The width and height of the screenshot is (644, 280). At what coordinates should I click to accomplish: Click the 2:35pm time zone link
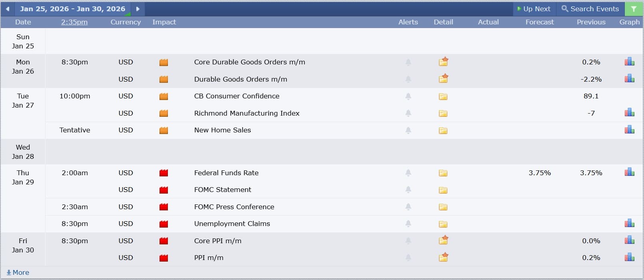(x=74, y=22)
